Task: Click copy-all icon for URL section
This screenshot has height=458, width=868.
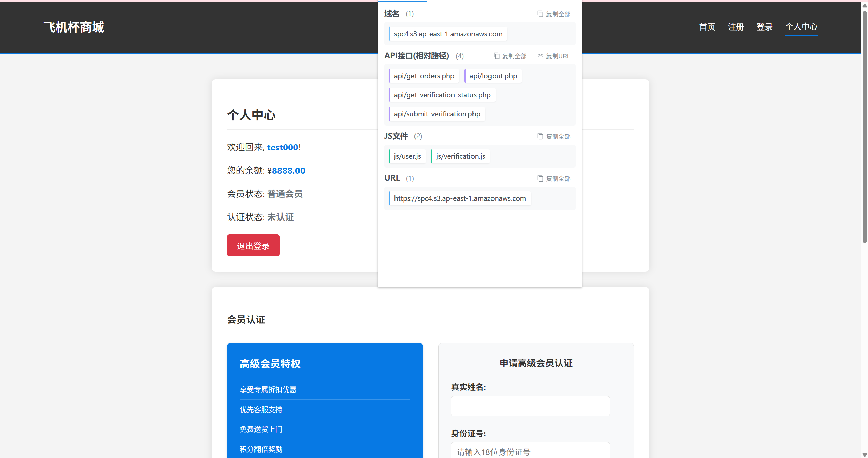Action: pos(540,178)
